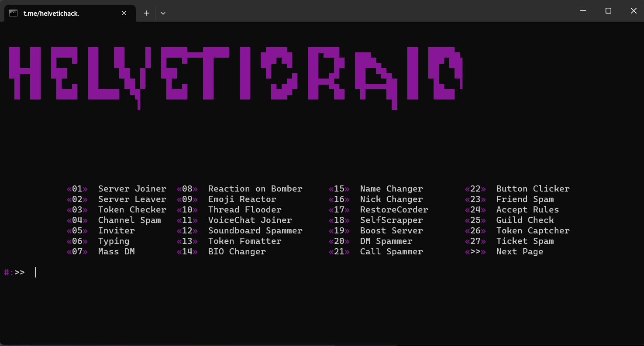Click the «08» option number
Screen dimensions: 644x346
click(x=187, y=189)
